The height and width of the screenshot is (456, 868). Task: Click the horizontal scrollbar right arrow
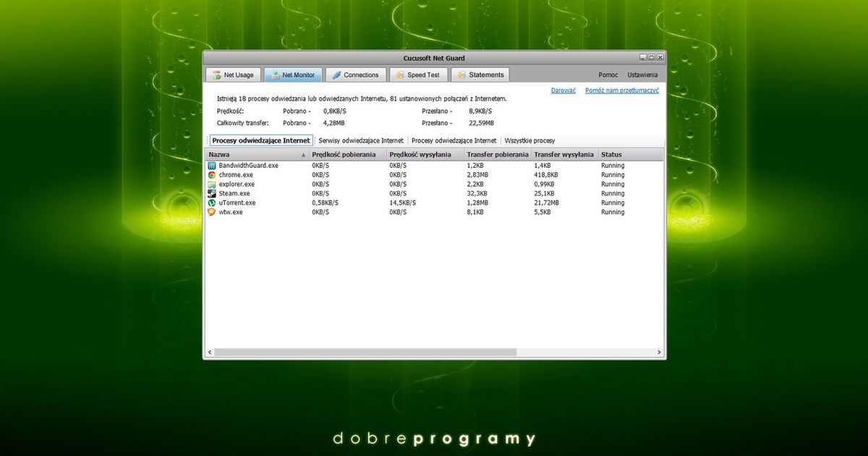(x=658, y=352)
